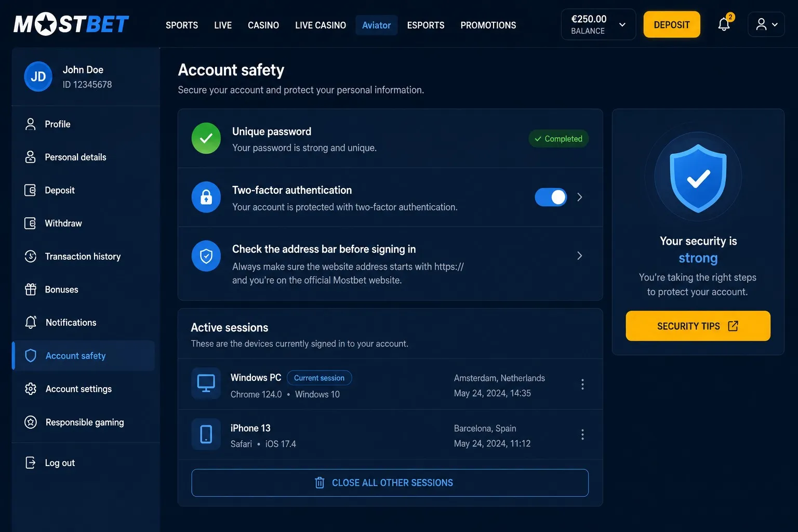Click the Notifications bell in sidebar
This screenshot has height=532, width=798.
[x=31, y=322]
